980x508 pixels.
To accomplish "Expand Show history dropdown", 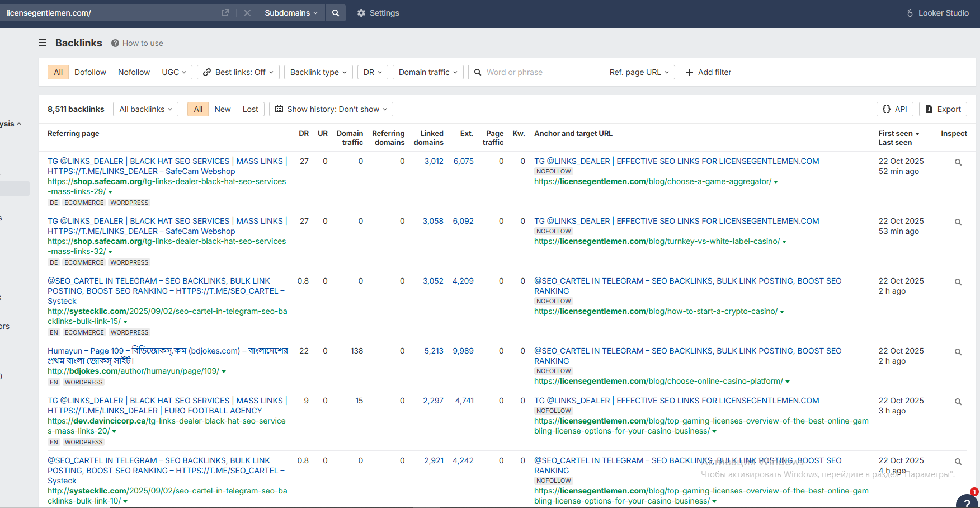I will (331, 109).
